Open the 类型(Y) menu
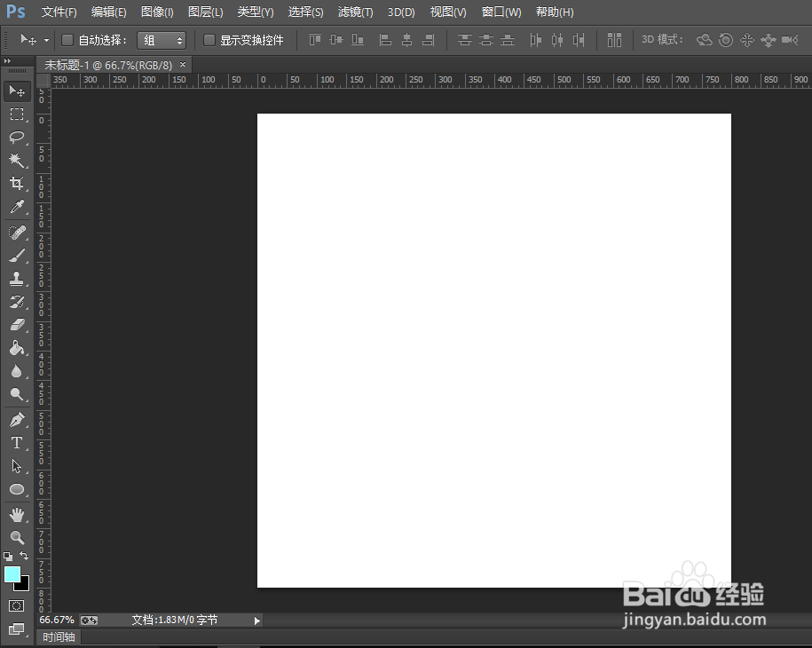This screenshot has width=812, height=648. [256, 12]
